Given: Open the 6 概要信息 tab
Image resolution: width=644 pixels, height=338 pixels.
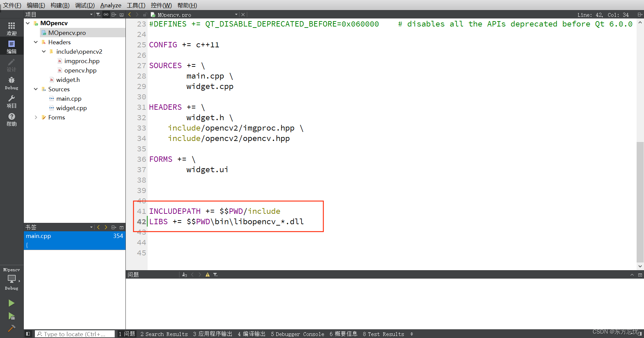Looking at the screenshot, I should (343, 334).
